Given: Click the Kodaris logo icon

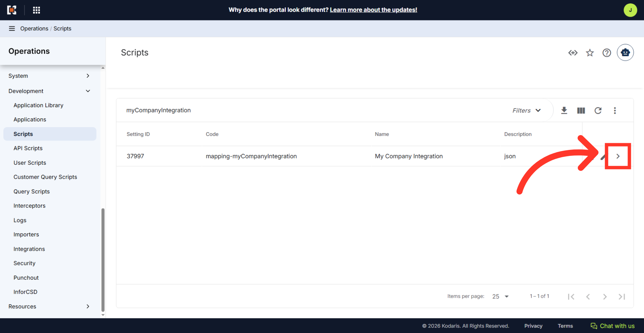Looking at the screenshot, I should (x=12, y=10).
